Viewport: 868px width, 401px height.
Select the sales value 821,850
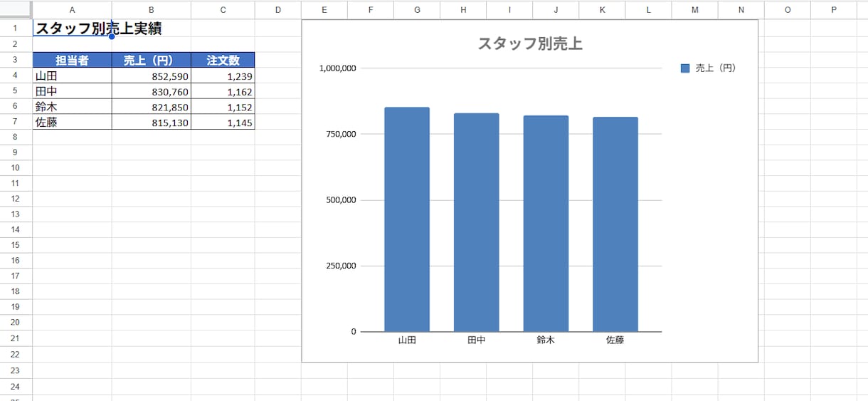(151, 107)
